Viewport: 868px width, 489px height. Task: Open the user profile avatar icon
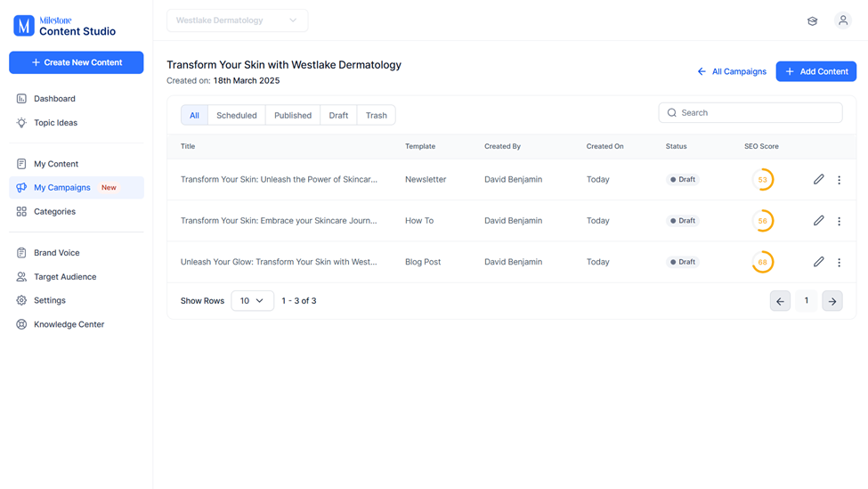point(842,20)
